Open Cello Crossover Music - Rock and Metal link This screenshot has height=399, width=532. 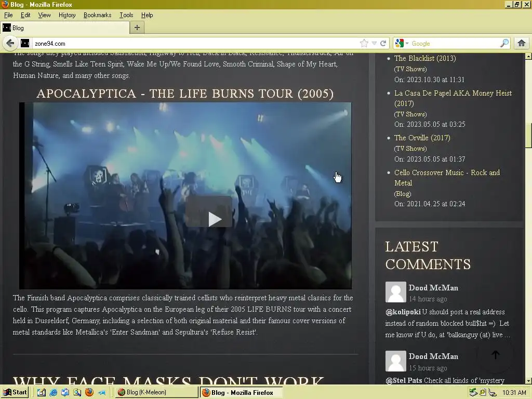pyautogui.click(x=447, y=178)
